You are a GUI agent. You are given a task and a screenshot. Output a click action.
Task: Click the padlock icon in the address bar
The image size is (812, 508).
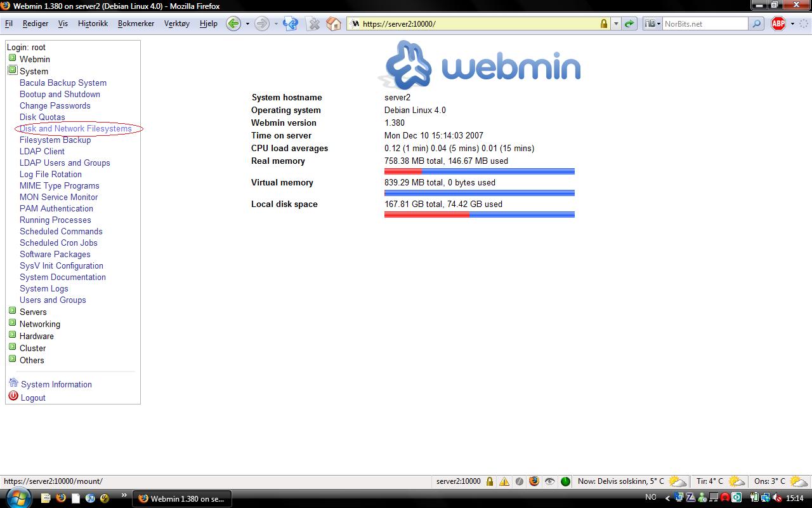tap(604, 23)
